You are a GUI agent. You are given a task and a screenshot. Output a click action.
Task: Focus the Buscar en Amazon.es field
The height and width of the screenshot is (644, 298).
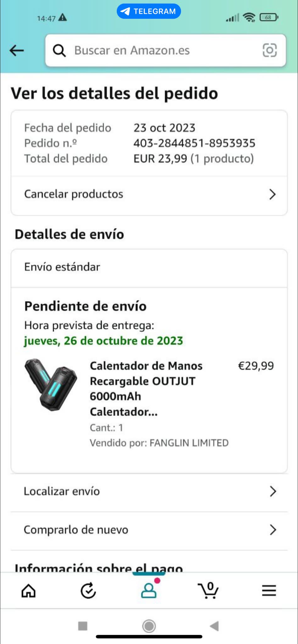pyautogui.click(x=166, y=50)
